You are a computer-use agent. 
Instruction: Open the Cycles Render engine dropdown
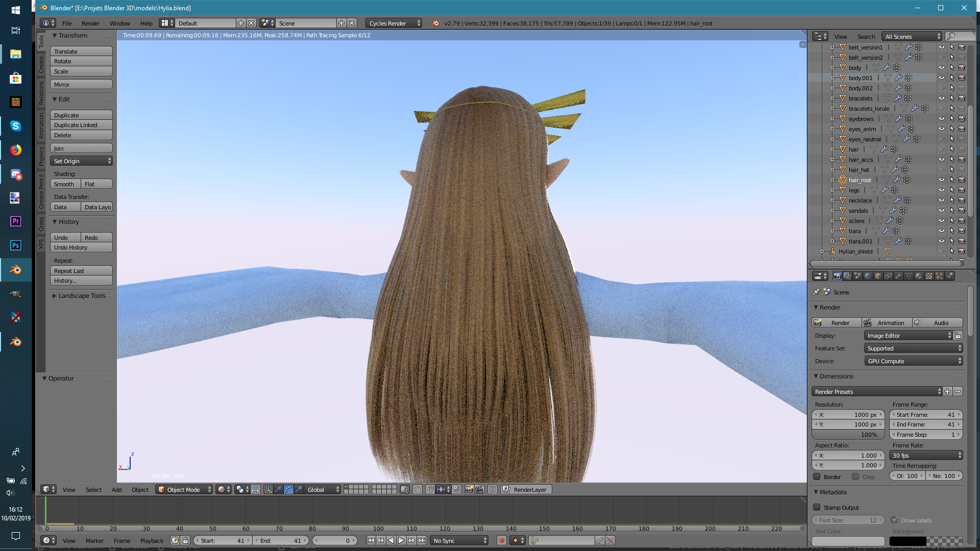(394, 23)
